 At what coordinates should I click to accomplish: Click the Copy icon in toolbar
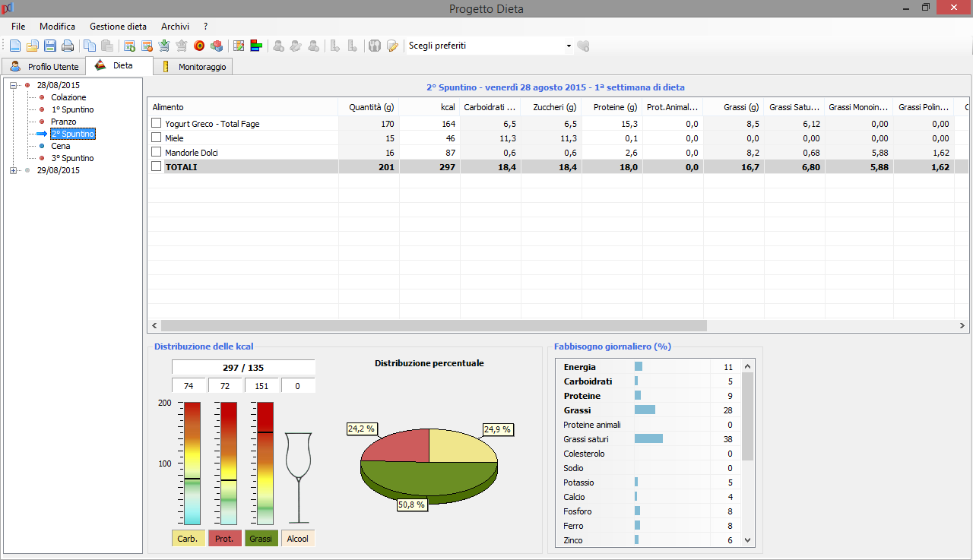pyautogui.click(x=90, y=46)
